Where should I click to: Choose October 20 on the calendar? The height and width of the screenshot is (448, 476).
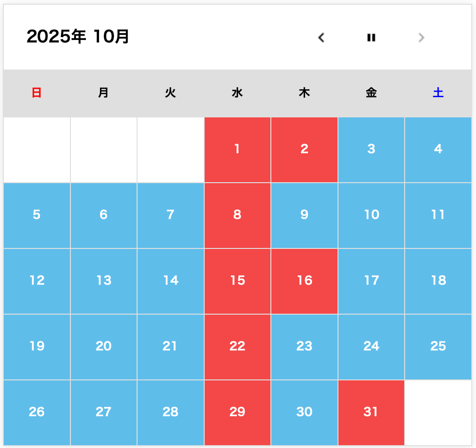(x=104, y=347)
